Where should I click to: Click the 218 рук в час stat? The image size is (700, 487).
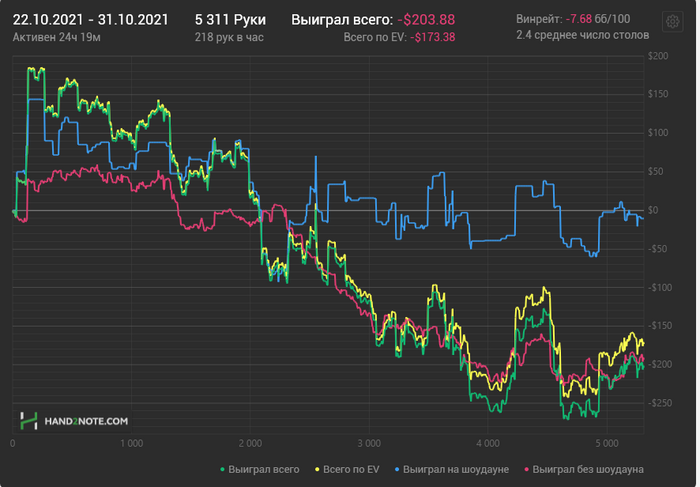point(231,37)
